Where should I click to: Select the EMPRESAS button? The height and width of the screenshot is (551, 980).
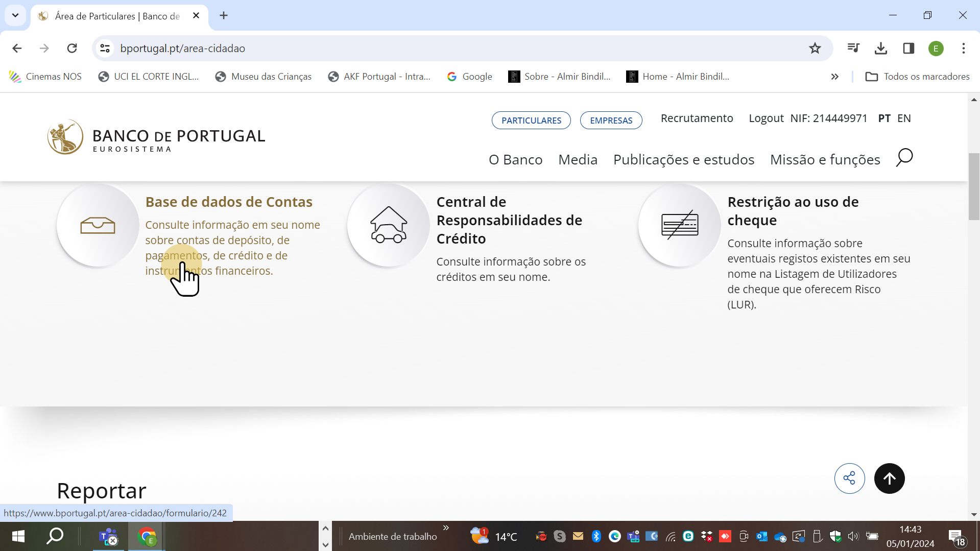click(611, 121)
